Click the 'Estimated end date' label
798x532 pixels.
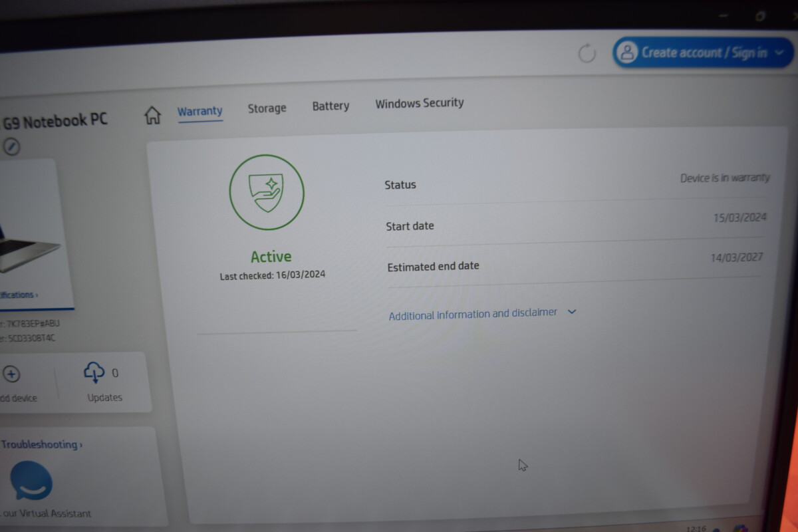[434, 266]
